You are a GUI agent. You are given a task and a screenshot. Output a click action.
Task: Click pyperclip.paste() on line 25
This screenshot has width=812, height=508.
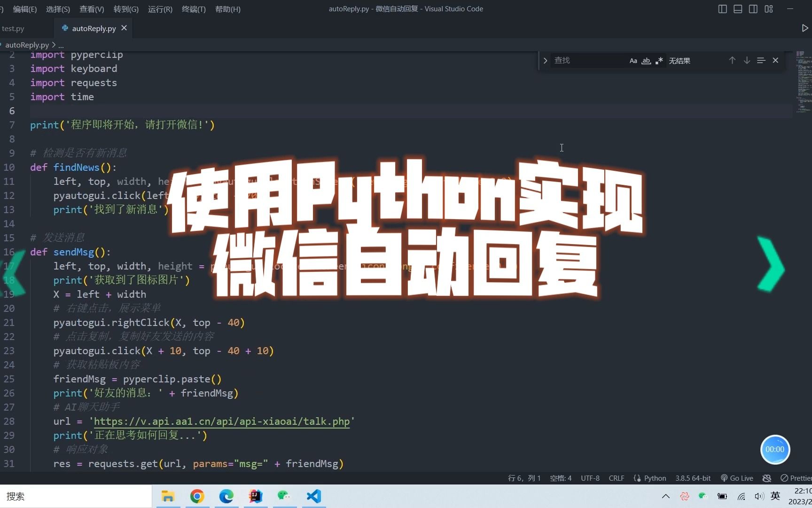pos(172,379)
